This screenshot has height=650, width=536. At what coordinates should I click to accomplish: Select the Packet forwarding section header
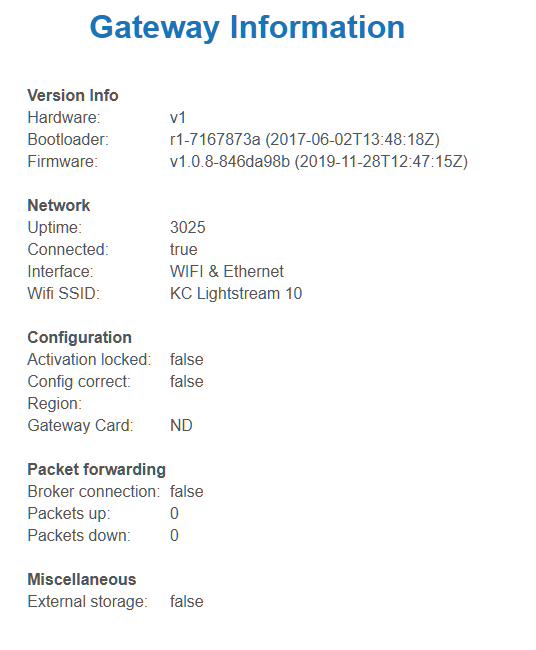(x=97, y=470)
